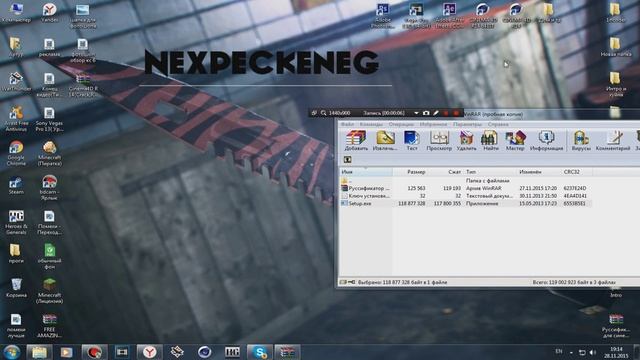Image resolution: width=640 pixels, height=360 pixels.
Task: Click the Windows Start button
Action: (x=12, y=352)
